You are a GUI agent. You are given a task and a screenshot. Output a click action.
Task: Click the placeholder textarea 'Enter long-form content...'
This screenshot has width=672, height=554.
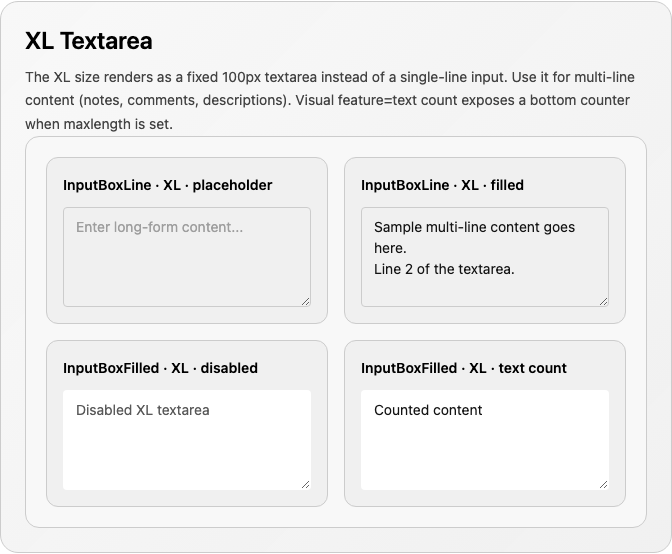[x=187, y=257]
